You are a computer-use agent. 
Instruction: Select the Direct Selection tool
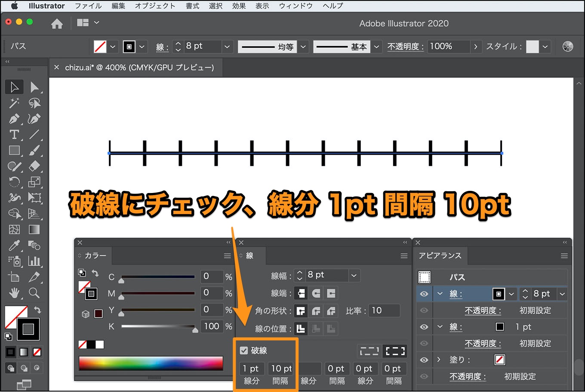pos(34,87)
